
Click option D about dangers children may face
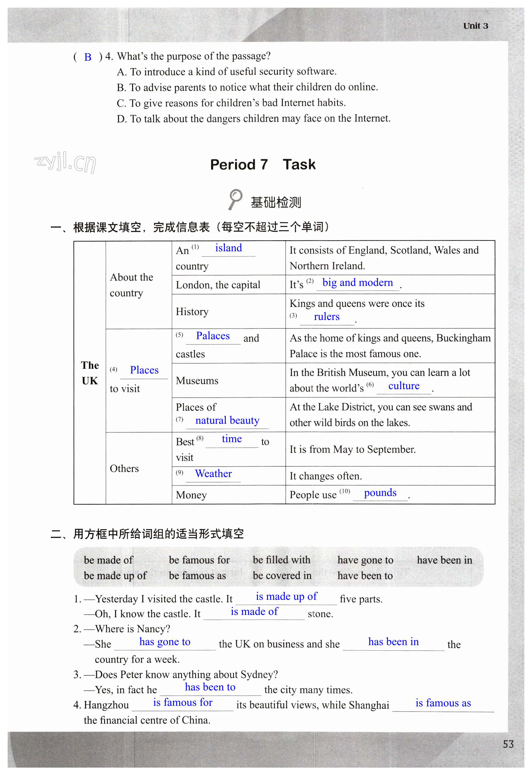pos(254,118)
